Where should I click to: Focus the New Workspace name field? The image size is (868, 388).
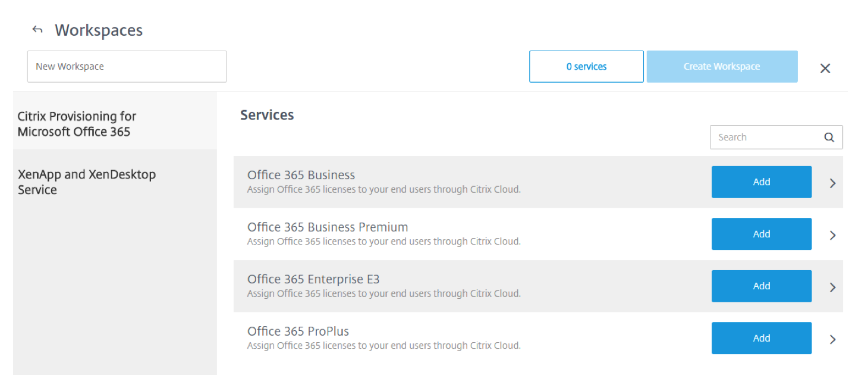tap(127, 67)
